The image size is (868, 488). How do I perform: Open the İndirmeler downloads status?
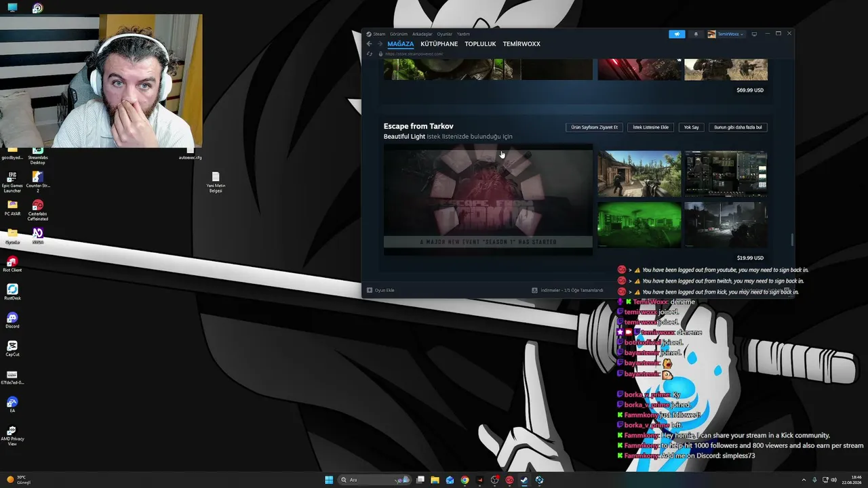coord(568,290)
